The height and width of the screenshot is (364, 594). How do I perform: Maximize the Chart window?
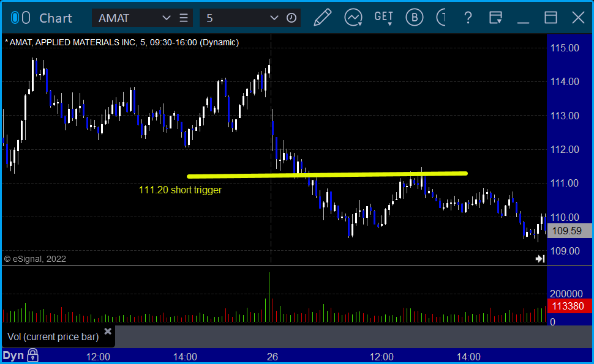coord(551,17)
